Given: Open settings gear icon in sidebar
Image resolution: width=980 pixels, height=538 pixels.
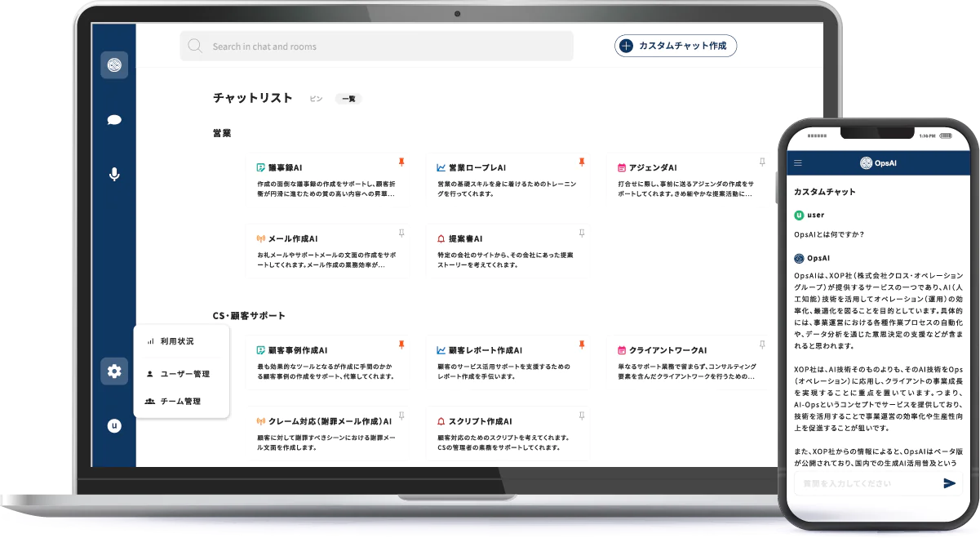Looking at the screenshot, I should [114, 371].
